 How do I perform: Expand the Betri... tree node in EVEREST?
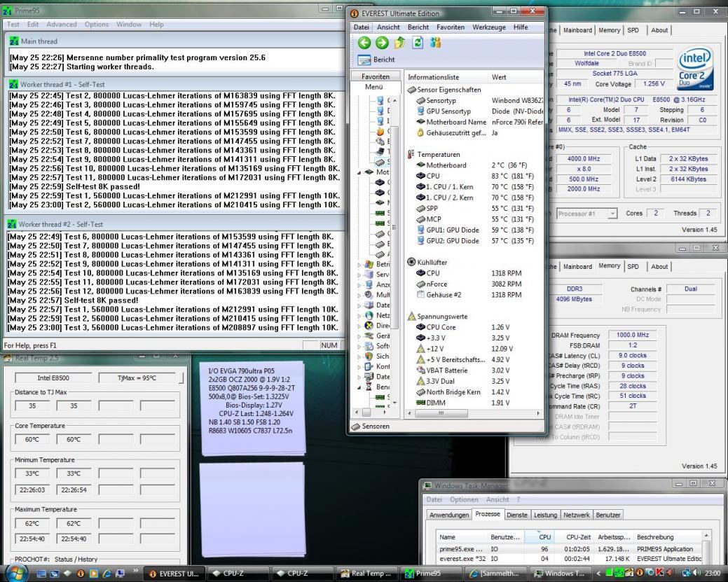coord(360,264)
